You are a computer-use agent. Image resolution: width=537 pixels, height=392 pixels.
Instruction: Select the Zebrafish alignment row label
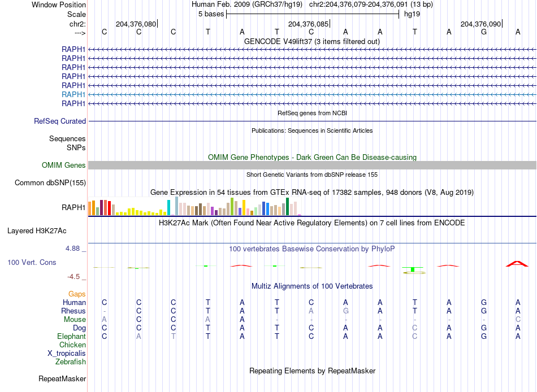(71, 362)
